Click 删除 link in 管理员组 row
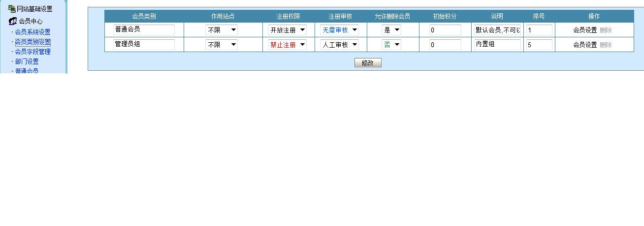This screenshot has height=226, width=644. 606,45
